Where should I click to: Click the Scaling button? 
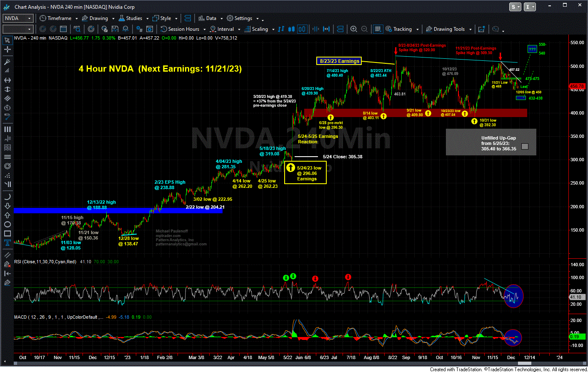[x=256, y=29]
